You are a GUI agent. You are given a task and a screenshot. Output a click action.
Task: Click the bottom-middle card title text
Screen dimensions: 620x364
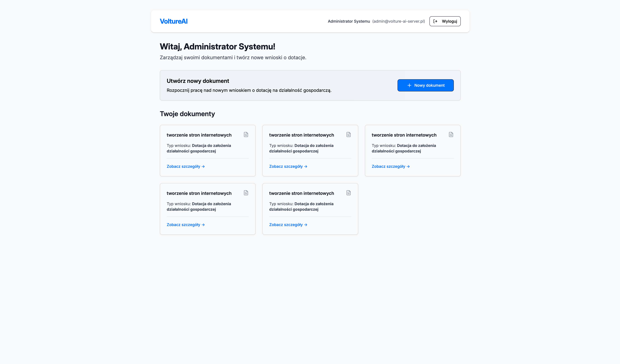click(x=301, y=193)
